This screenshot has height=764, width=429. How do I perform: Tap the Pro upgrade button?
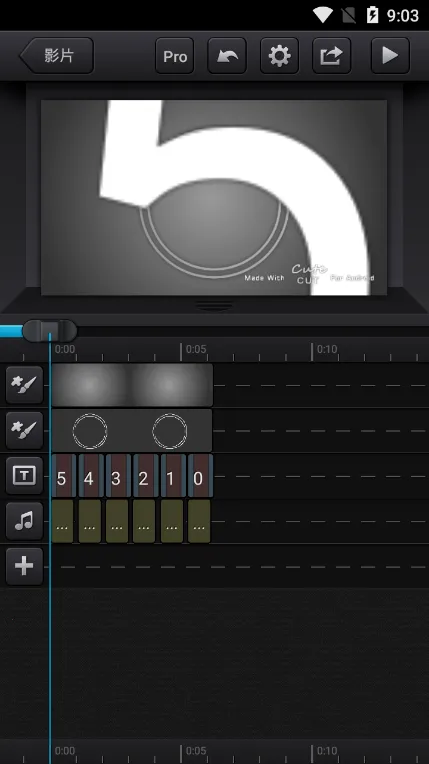[175, 56]
